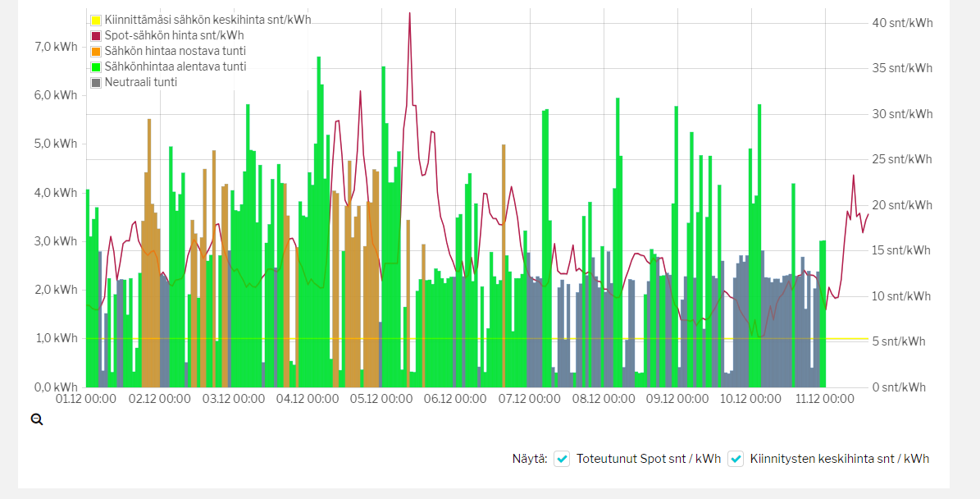
Task: Click the Kiinnittämäsi sähkön keskihinta legend text
Action: 207,20
